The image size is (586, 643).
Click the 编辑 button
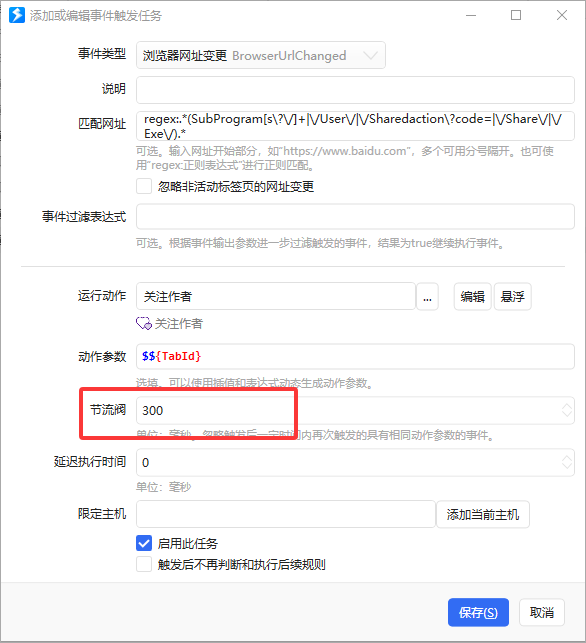click(x=472, y=296)
